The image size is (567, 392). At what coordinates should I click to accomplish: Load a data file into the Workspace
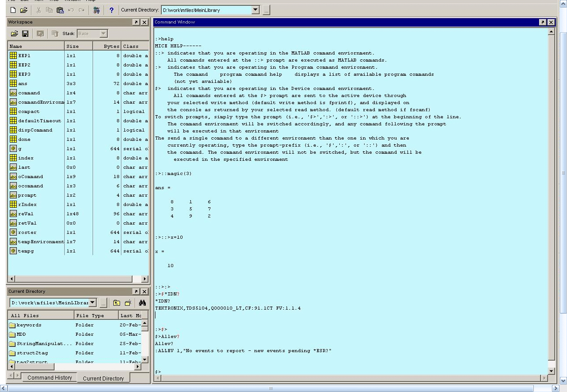click(x=15, y=34)
